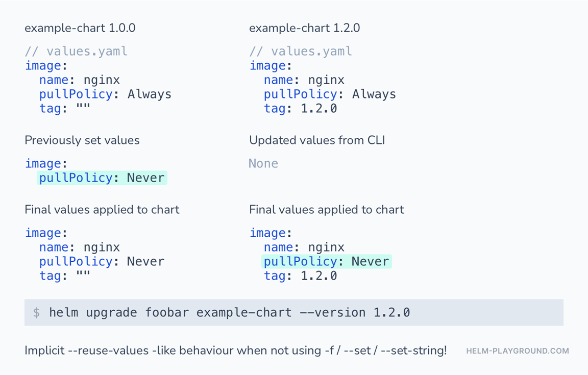Screen dimensions: 588x375
Task: Click the helm upgrade foobar command line
Action: tap(230, 312)
